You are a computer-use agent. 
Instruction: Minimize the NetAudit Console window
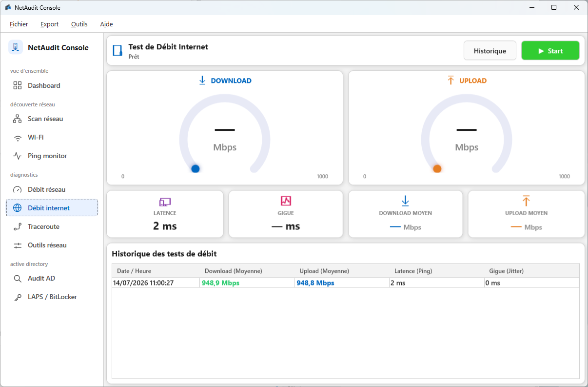point(531,7)
